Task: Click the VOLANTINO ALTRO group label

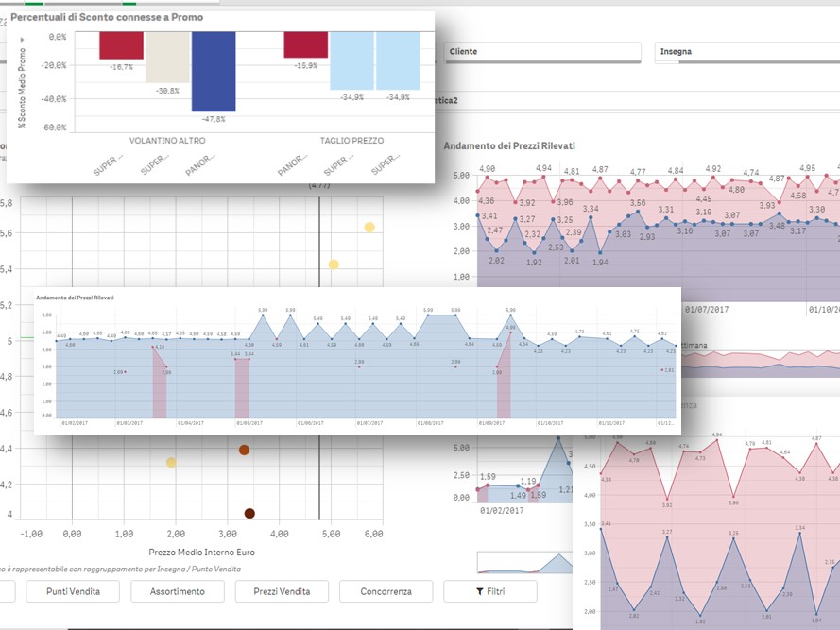Action: (x=167, y=141)
